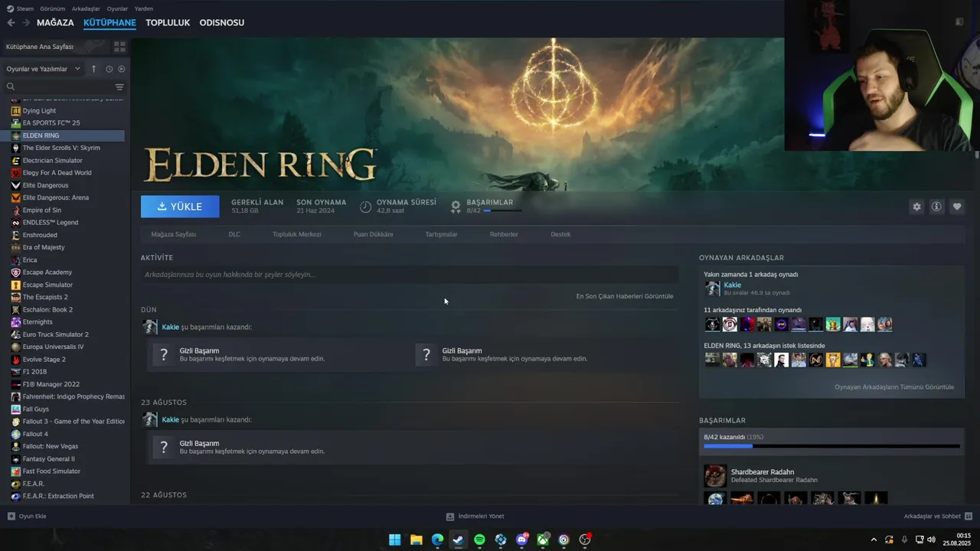
Task: Open Rehberler page
Action: coord(504,234)
